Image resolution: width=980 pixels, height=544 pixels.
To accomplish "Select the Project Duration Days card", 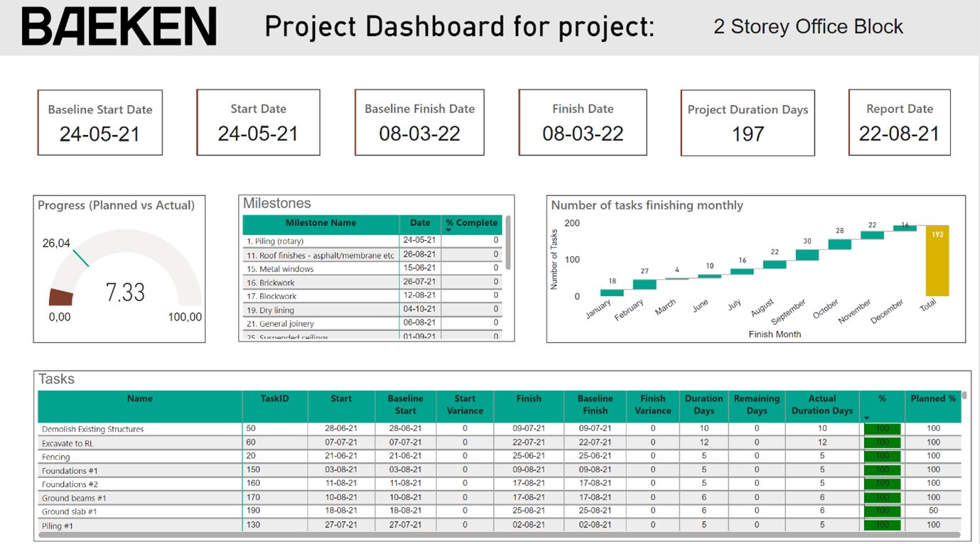I will pos(748,121).
